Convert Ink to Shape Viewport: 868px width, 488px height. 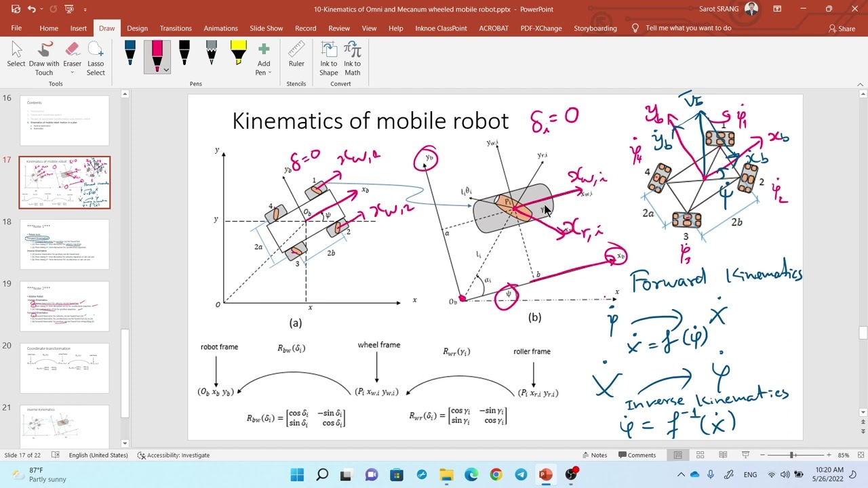(329, 59)
